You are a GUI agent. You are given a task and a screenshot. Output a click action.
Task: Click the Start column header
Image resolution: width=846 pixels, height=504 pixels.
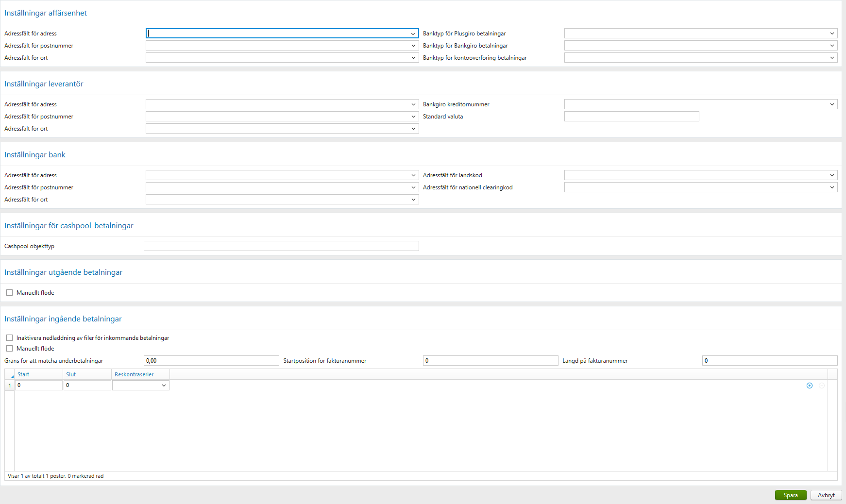click(23, 374)
